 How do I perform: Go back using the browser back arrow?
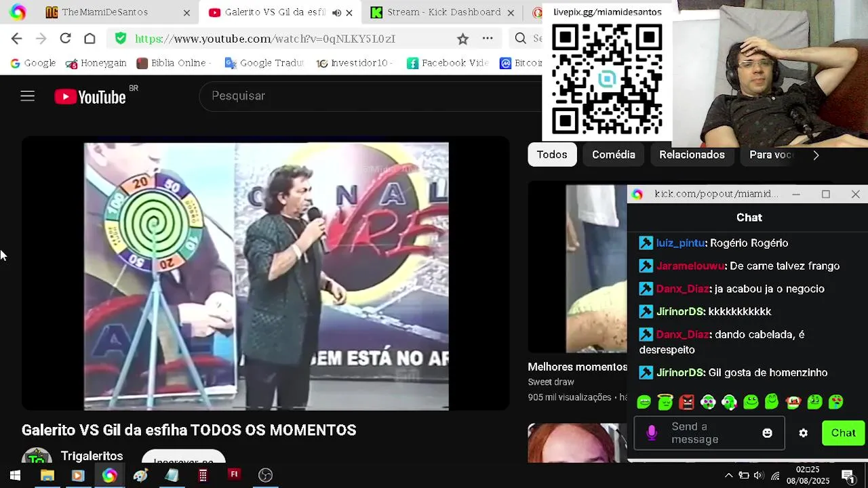click(17, 39)
